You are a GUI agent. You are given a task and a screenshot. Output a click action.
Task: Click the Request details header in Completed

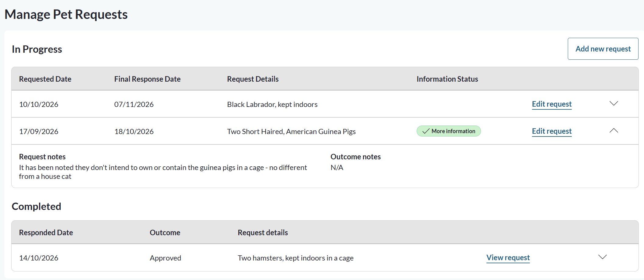pos(263,233)
